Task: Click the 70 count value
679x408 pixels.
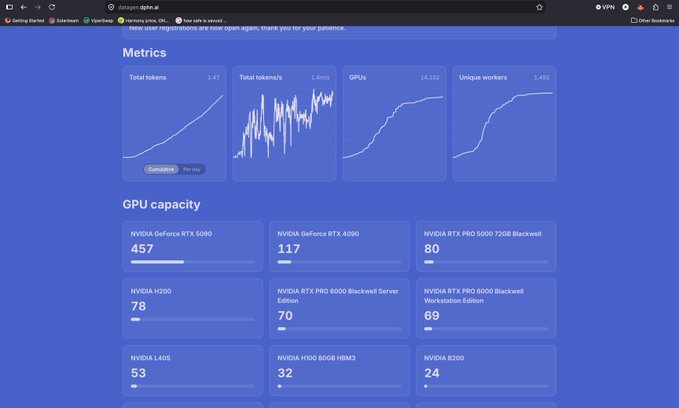Action: 285,315
